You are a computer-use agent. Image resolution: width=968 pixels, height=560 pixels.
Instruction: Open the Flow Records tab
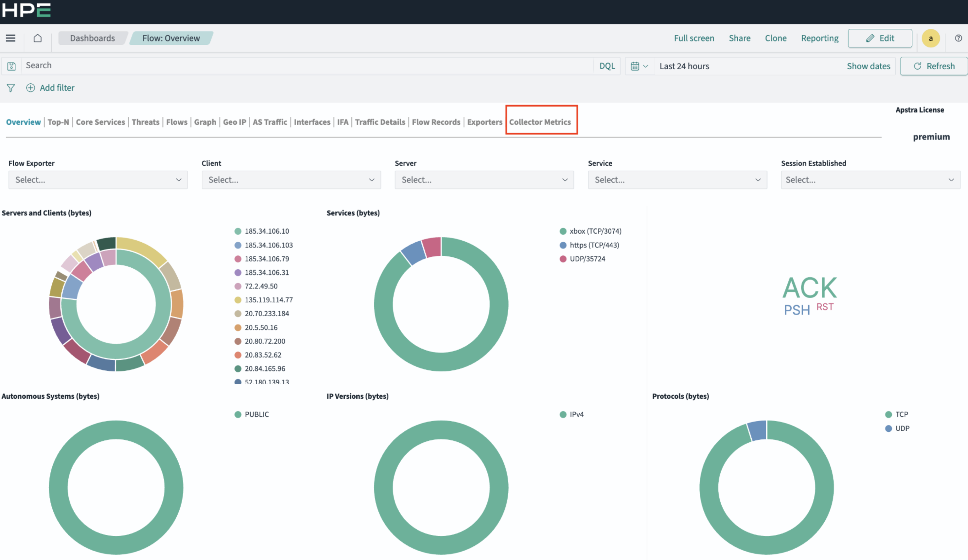tap(436, 122)
